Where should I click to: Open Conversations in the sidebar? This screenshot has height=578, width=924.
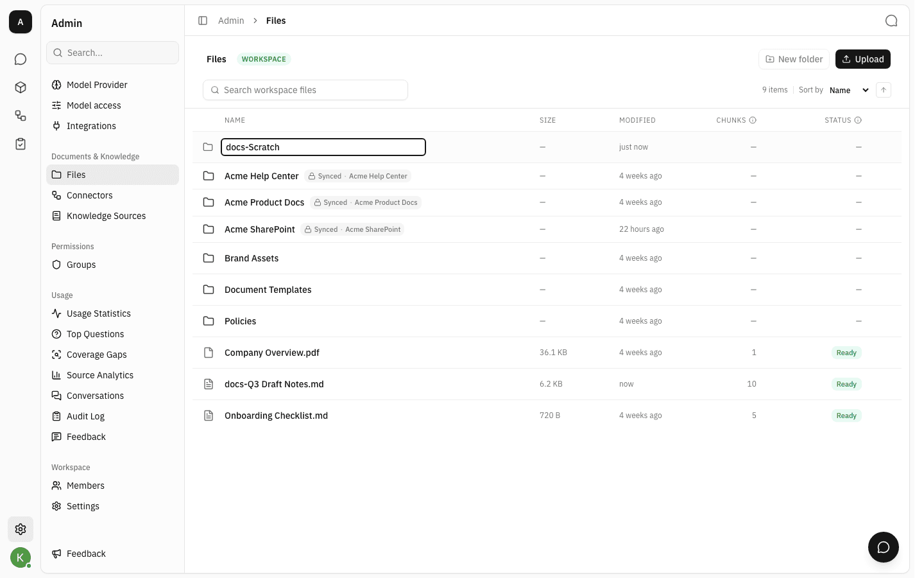[112, 396]
